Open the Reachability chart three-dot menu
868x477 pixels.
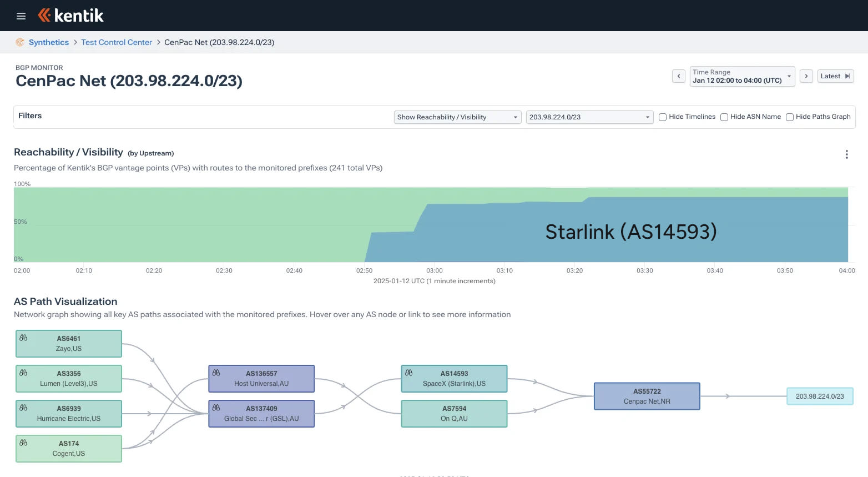click(x=846, y=154)
